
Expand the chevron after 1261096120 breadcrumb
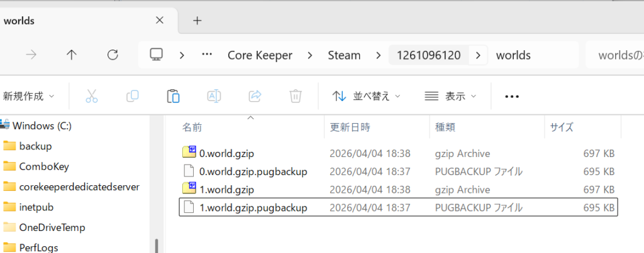pos(479,55)
